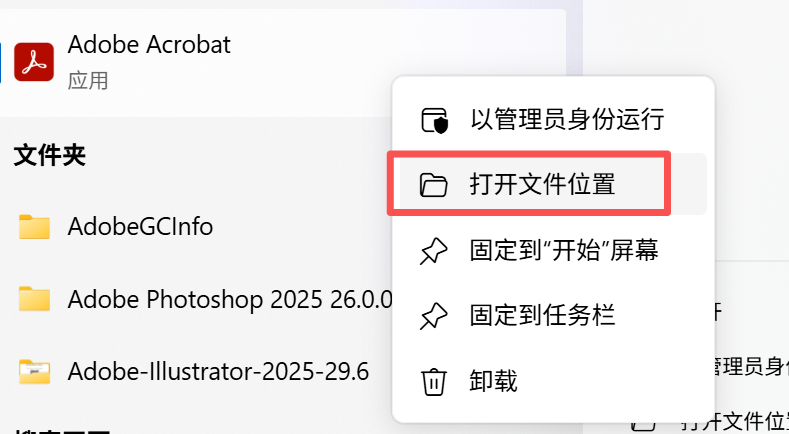Click the Adobe Photoshop 2025 folder icon
The height and width of the screenshot is (434, 789).
tap(34, 299)
